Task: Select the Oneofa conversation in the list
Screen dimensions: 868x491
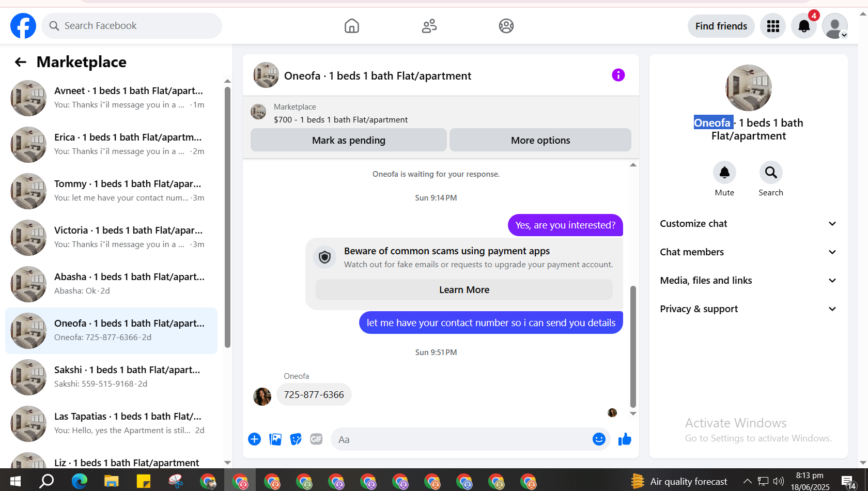Action: (x=111, y=331)
